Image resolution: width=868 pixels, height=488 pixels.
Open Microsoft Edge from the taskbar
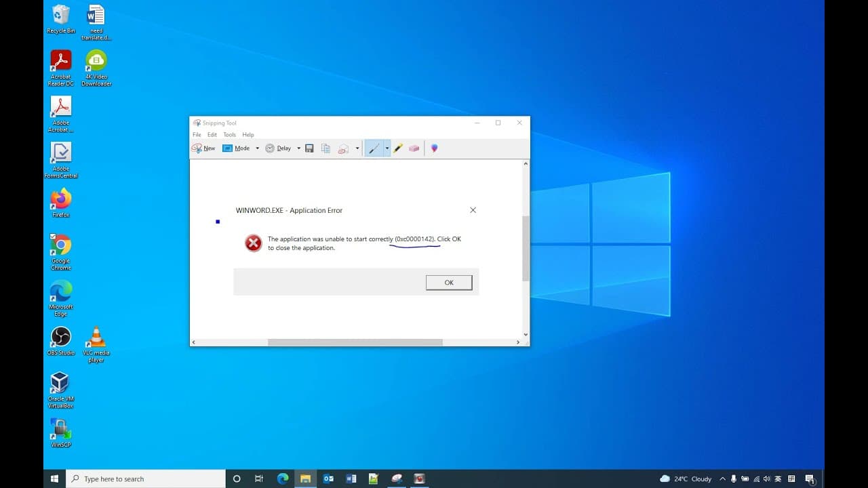tap(283, 479)
